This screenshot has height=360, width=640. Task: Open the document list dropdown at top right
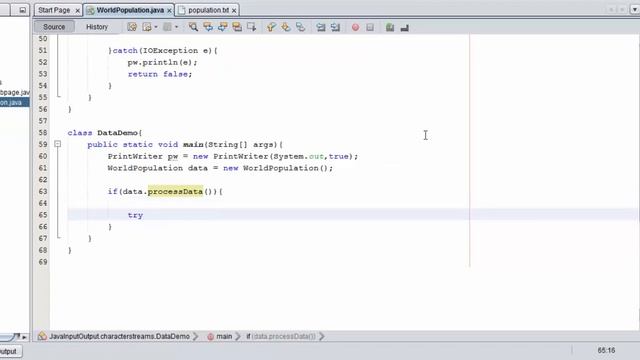(x=635, y=9)
